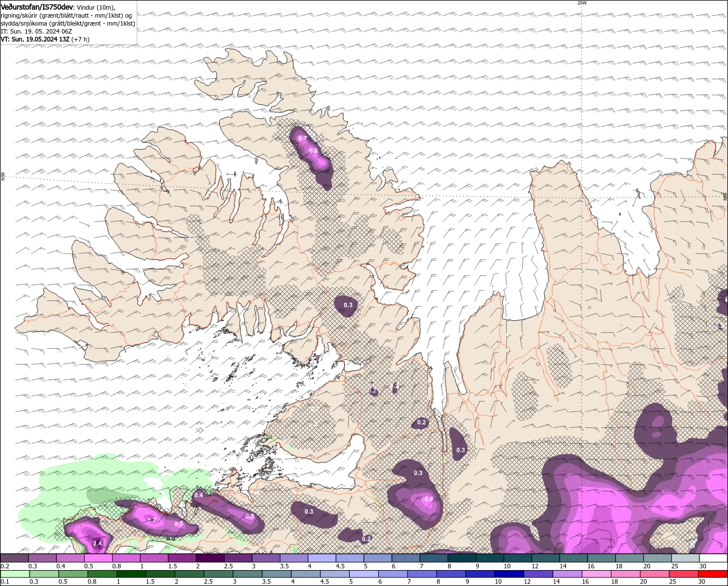Select the grey-green 3 swatch on rain scale

point(247,573)
